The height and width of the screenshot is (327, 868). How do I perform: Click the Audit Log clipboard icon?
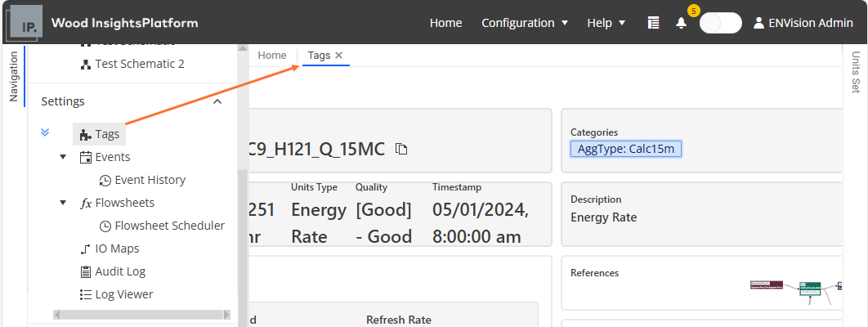coord(86,271)
